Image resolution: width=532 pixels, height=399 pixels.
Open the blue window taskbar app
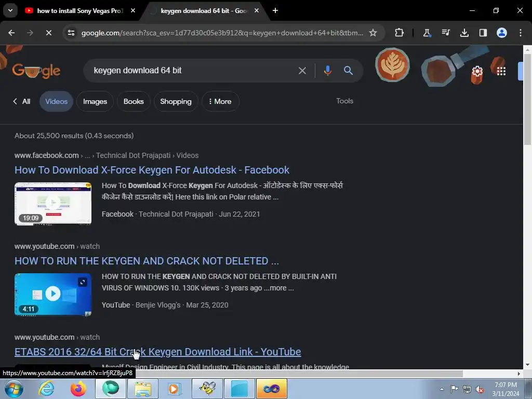[x=239, y=389]
